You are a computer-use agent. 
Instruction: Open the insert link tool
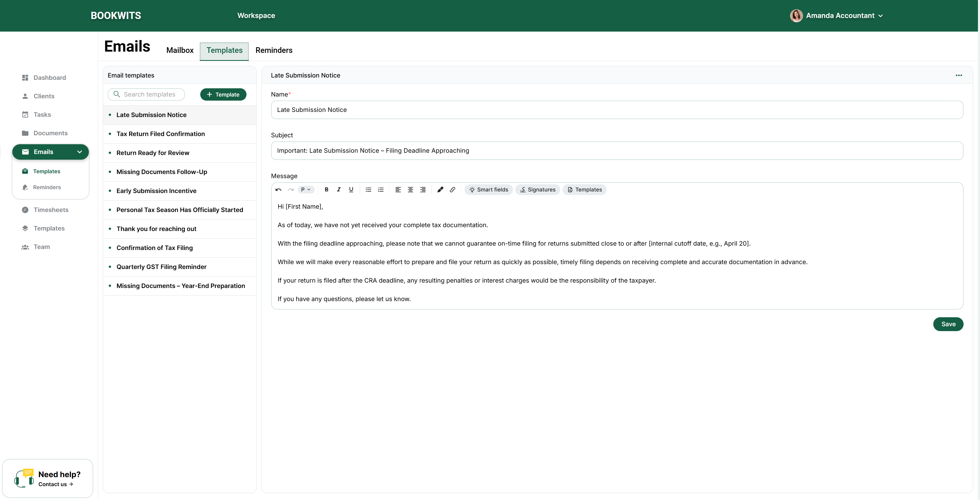[x=452, y=190]
